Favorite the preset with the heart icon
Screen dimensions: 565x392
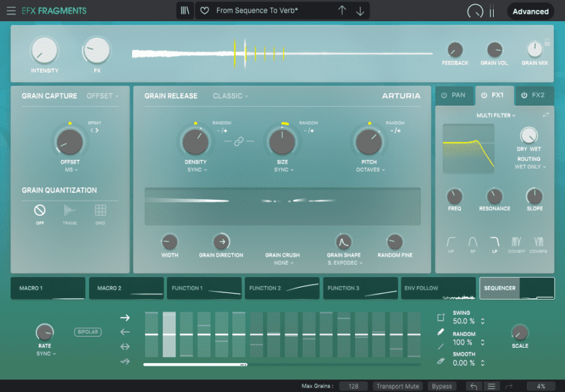click(205, 11)
